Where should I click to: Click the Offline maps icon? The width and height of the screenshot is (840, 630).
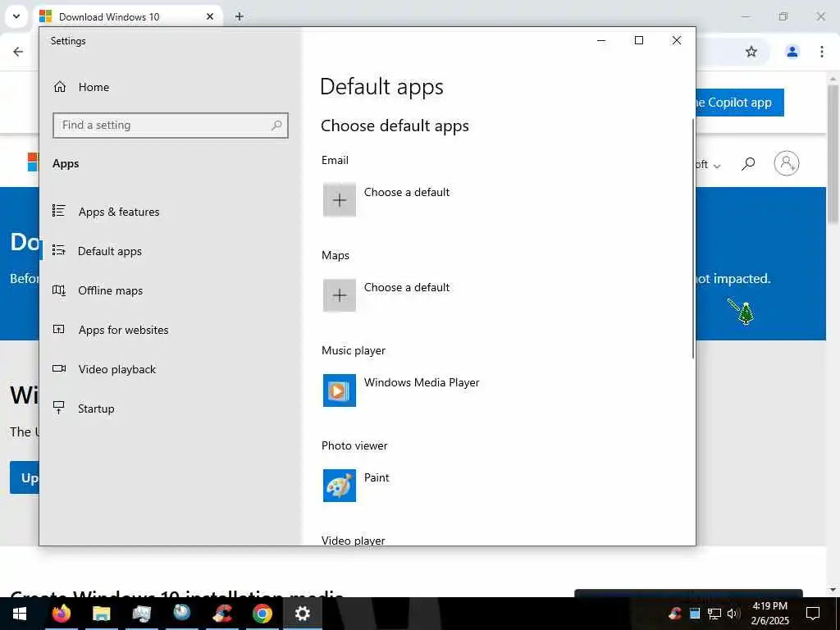pos(59,290)
